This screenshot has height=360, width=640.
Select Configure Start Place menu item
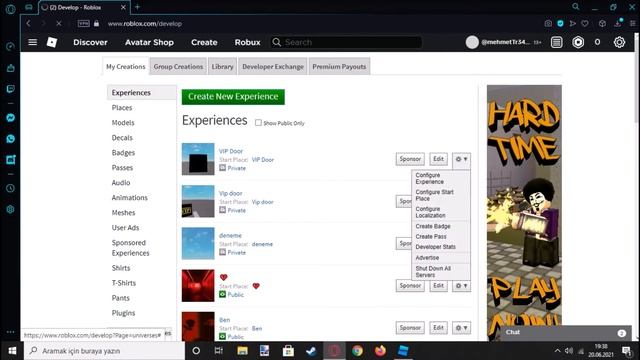pos(440,195)
